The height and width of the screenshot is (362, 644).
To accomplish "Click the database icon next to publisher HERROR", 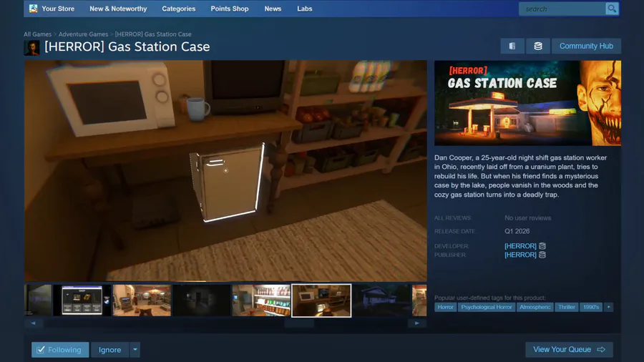I will (x=542, y=255).
